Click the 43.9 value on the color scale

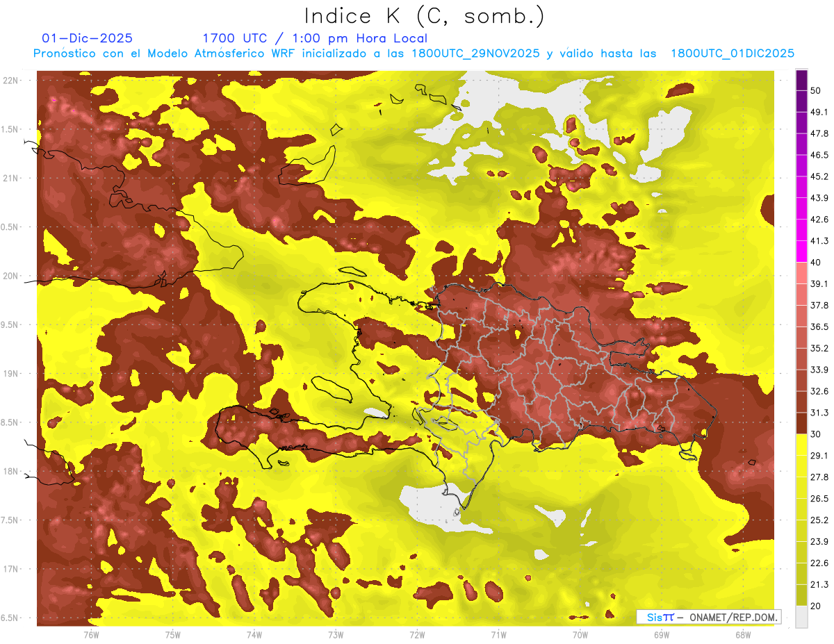pyautogui.click(x=819, y=198)
